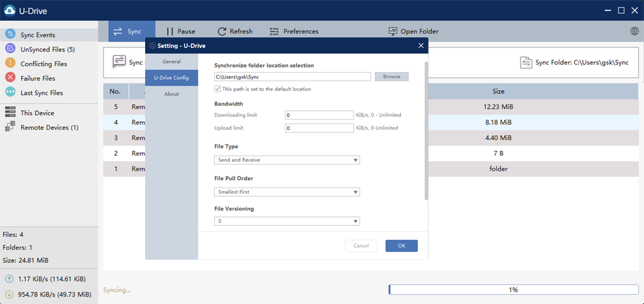Click the settings dialog scrollbar
Viewport: 644px width, 304px height.
tap(426, 131)
